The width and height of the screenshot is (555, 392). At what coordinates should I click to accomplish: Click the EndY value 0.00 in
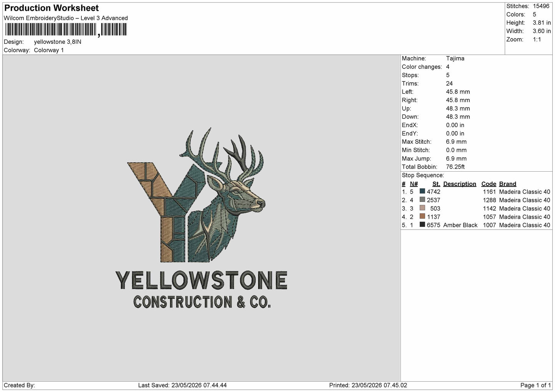point(455,134)
